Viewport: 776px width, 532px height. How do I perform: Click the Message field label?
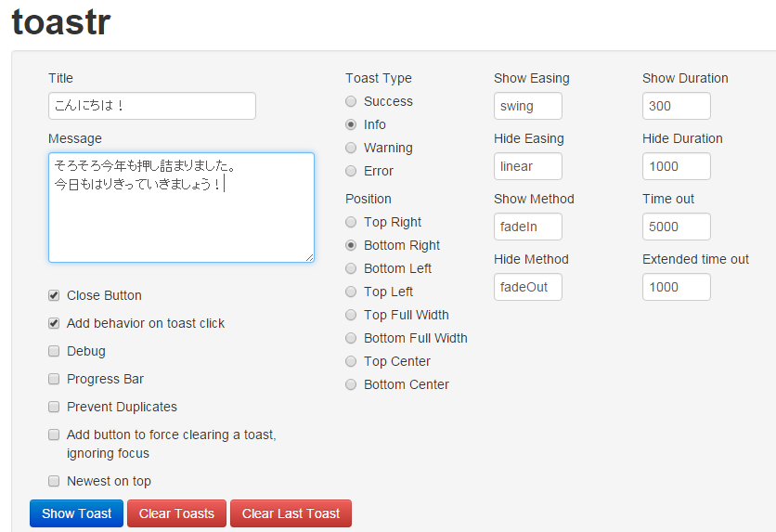75,138
